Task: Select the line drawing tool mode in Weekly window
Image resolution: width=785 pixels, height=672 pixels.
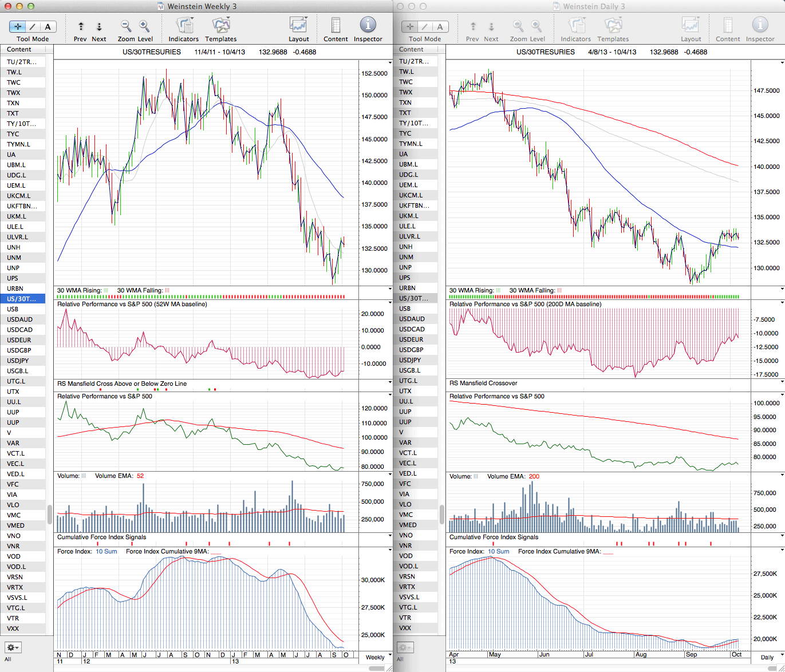Action: tap(33, 27)
